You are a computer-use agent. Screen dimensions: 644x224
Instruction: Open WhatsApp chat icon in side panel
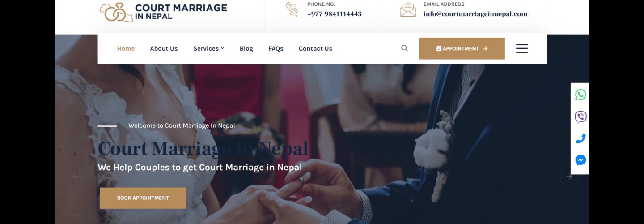[580, 95]
